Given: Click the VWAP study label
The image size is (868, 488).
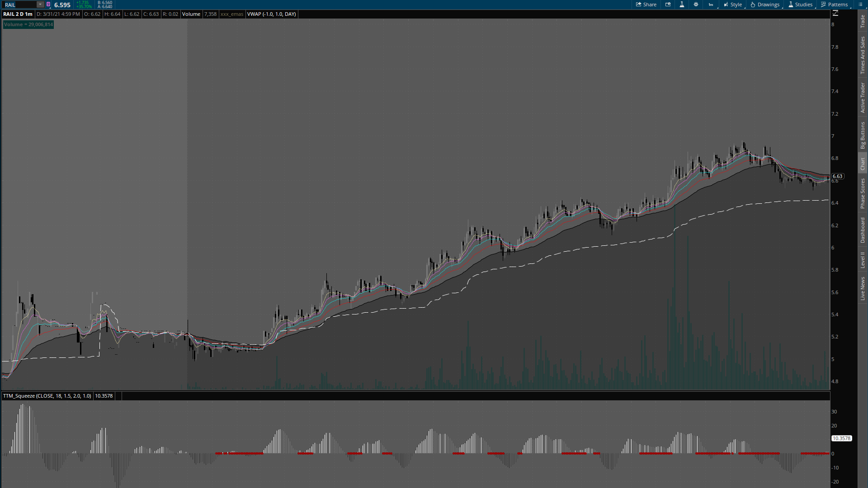Looking at the screenshot, I should coord(271,14).
